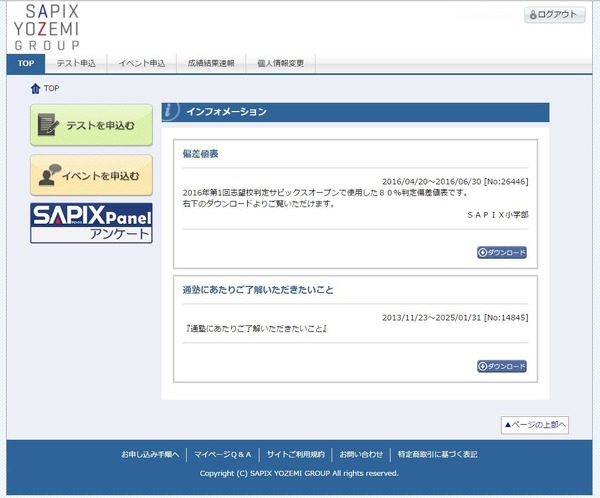Click the TOP breadcrumb link
The height and width of the screenshot is (498, 600).
pyautogui.click(x=51, y=88)
